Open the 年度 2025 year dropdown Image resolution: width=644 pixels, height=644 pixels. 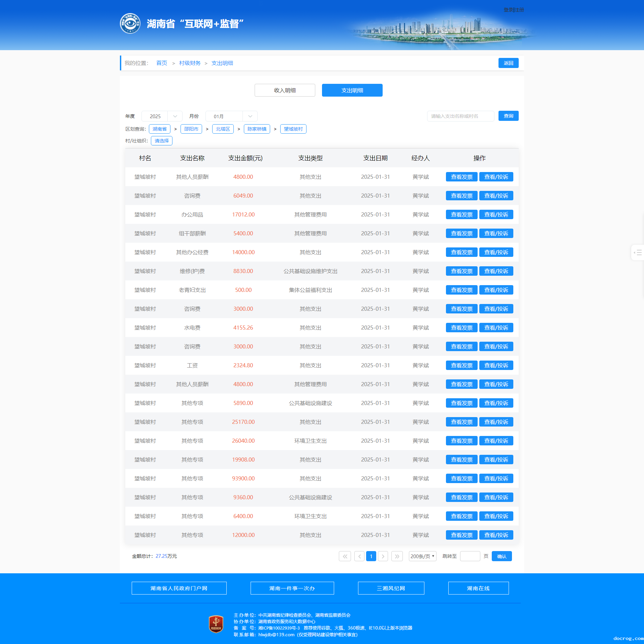click(x=162, y=116)
